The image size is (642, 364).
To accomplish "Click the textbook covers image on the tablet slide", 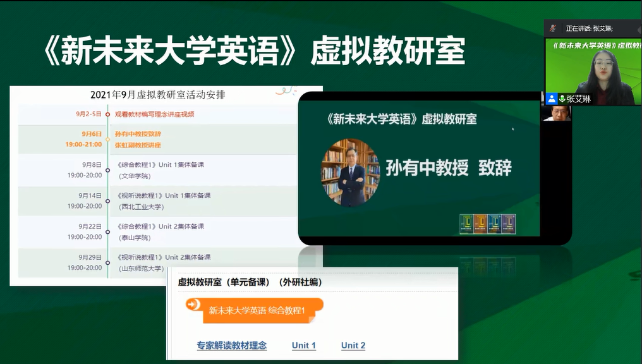I will pos(487,224).
